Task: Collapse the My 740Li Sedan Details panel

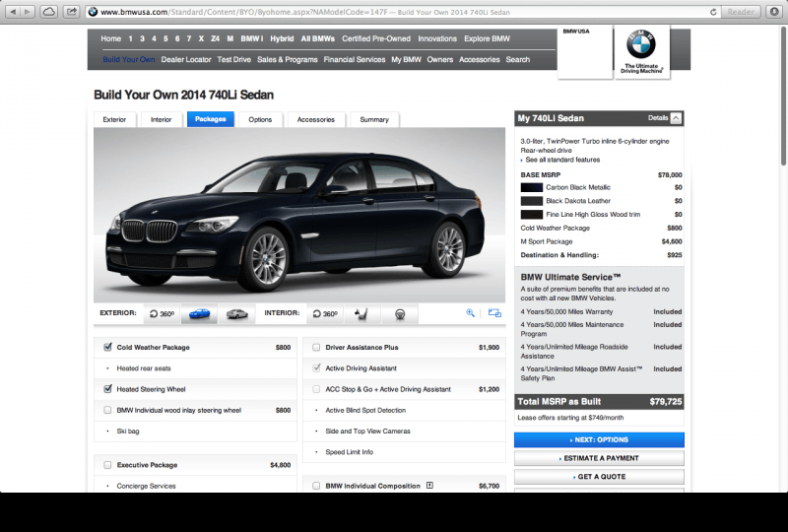Action: 676,118
